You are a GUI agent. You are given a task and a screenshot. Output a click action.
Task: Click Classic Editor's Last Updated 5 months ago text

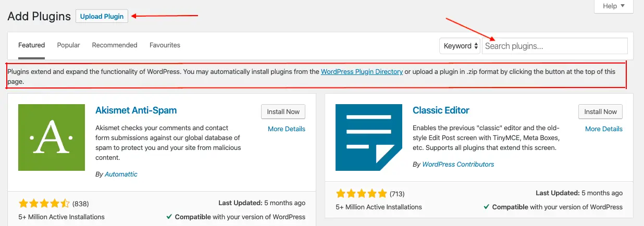[x=578, y=193]
